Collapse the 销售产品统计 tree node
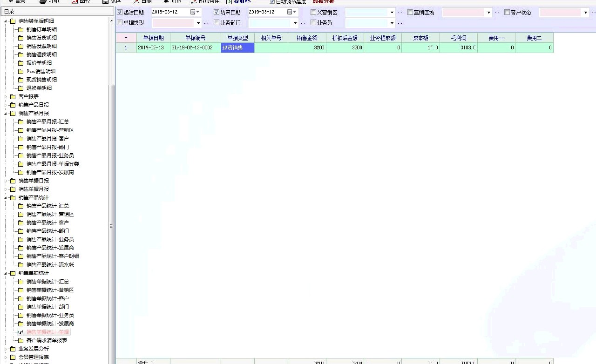 (x=6, y=197)
